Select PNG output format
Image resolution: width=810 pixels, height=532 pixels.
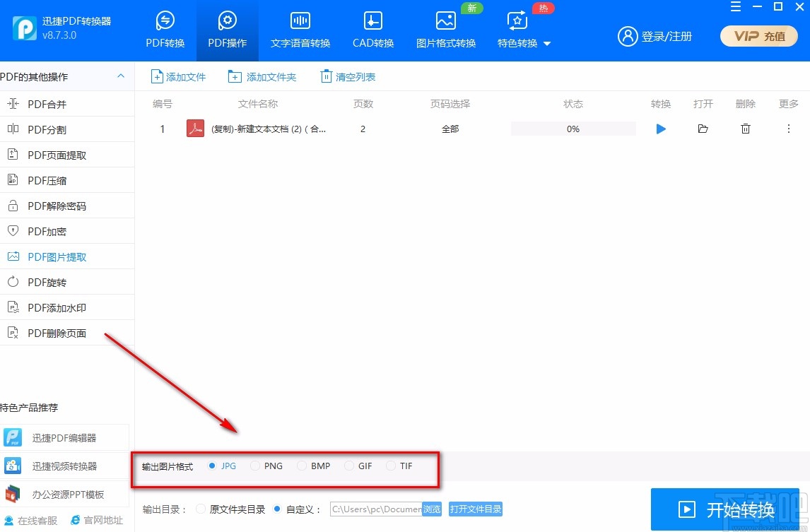[x=266, y=466]
